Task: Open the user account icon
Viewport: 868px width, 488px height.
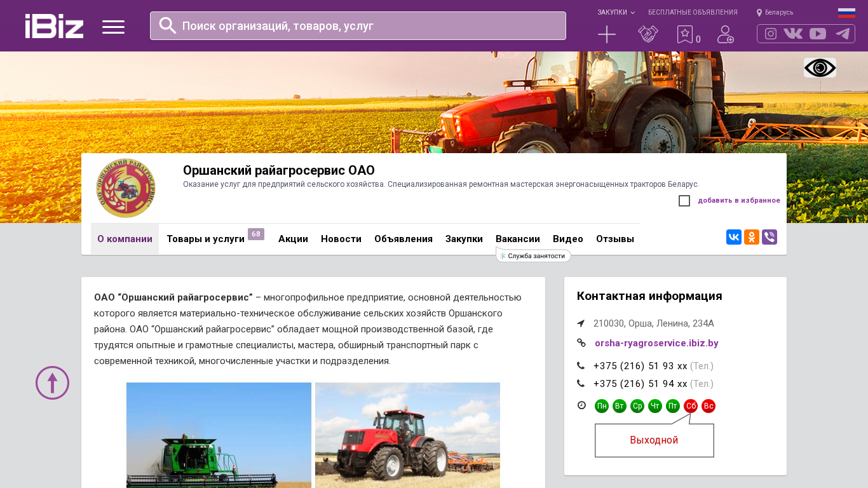Action: [x=726, y=34]
